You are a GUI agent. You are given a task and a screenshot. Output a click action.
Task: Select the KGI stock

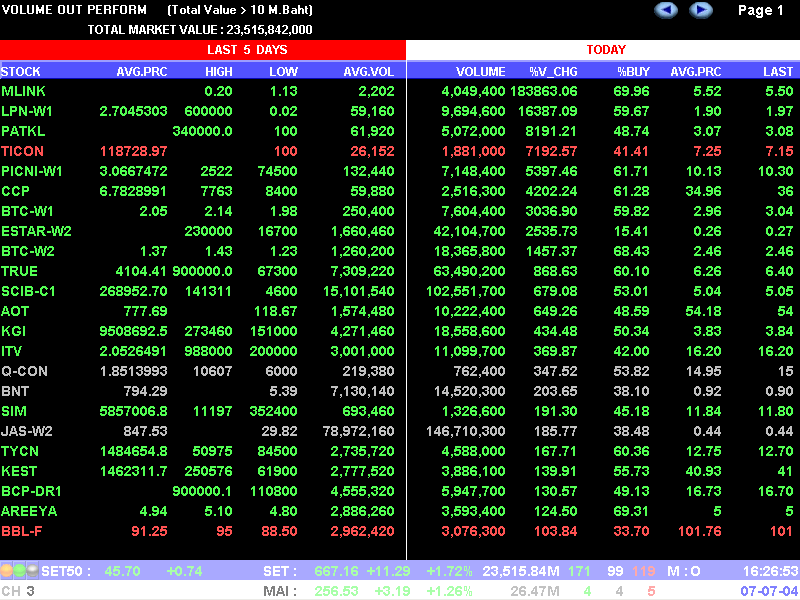(13, 331)
